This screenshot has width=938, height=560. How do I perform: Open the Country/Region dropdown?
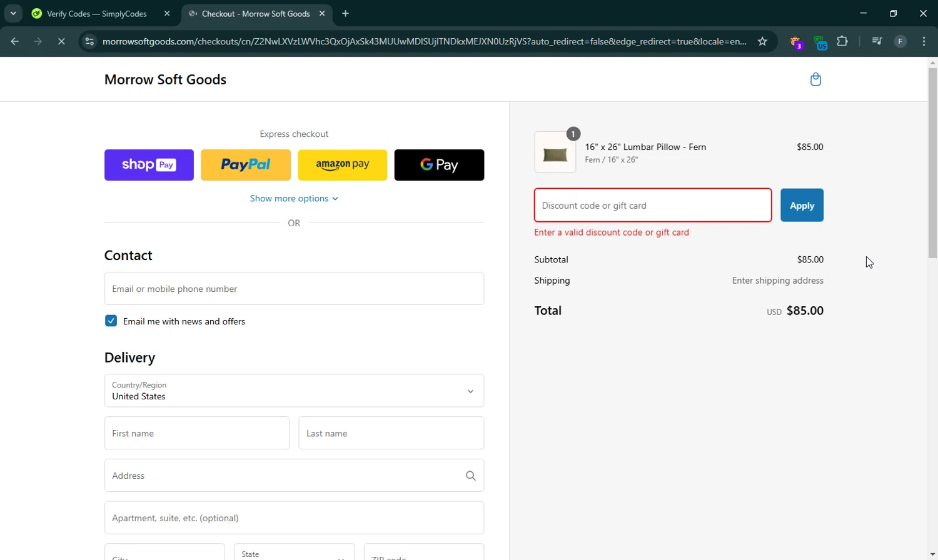[294, 391]
